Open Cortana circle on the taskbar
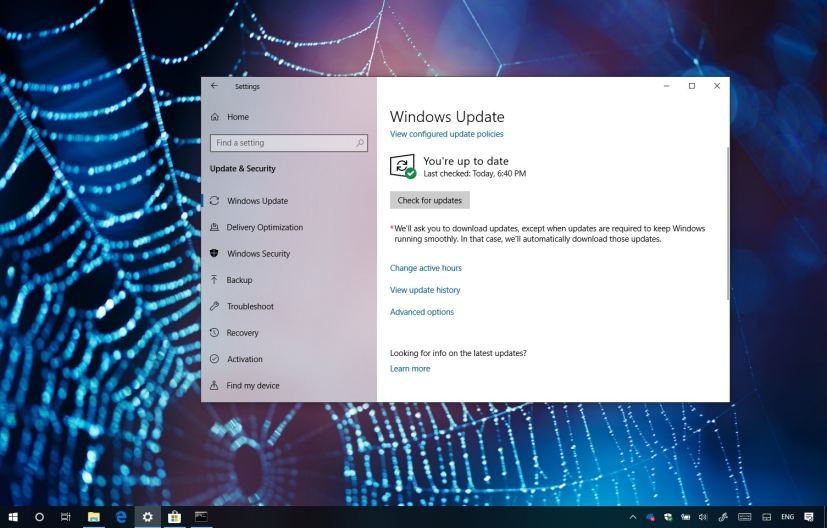The height and width of the screenshot is (528, 827). tap(40, 517)
